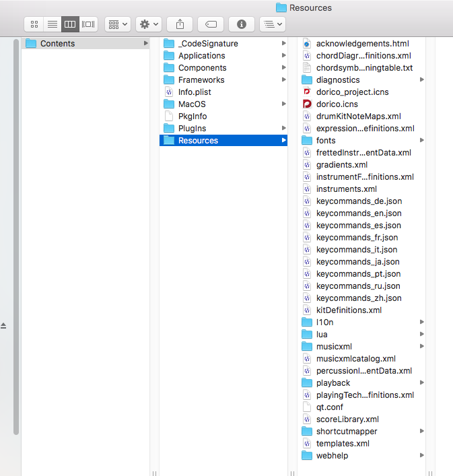Select keycommands_fr.json file

[x=361, y=238]
